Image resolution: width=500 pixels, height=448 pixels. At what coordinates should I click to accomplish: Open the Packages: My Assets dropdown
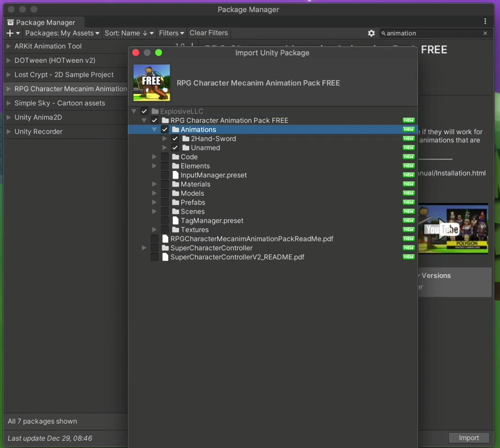pos(61,33)
